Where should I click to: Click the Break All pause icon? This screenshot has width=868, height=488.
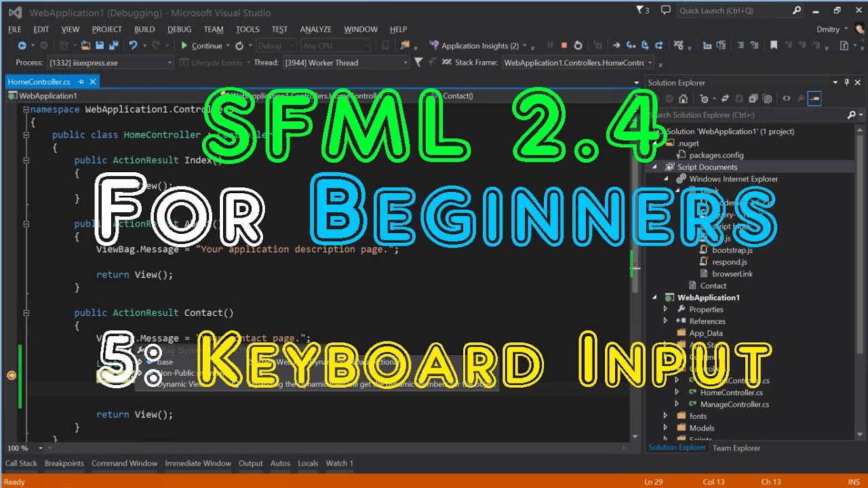point(550,45)
